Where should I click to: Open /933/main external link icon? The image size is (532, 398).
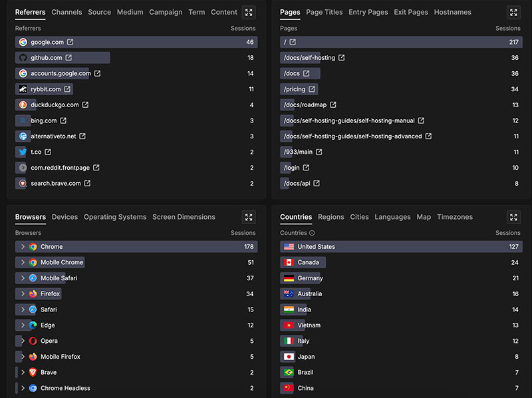[319, 152]
